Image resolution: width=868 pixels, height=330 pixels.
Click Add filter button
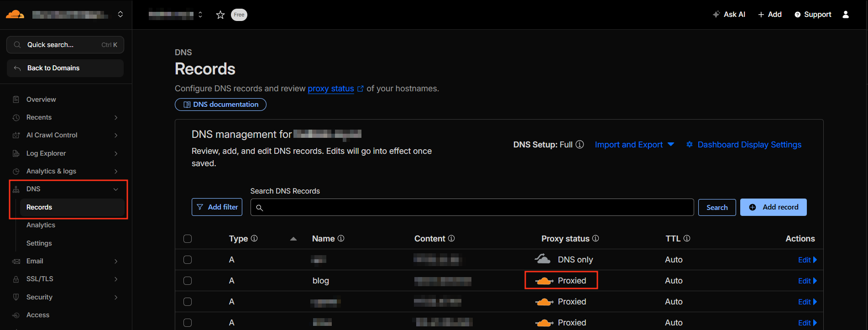click(217, 207)
